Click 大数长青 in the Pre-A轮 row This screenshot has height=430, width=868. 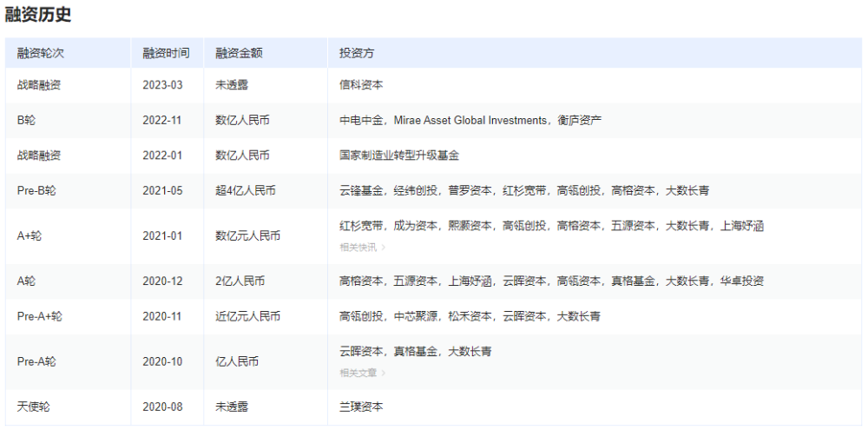coord(470,351)
